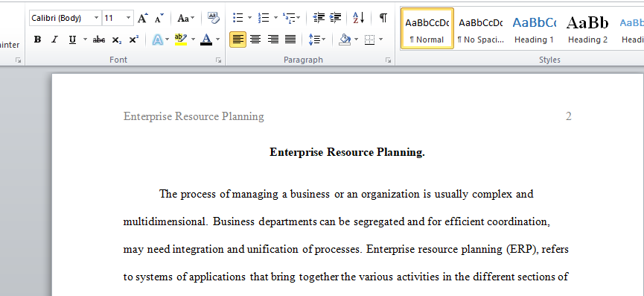Viewport: 644px width, 296px height.
Task: Open Highlight Color dropdown arrow
Action: [x=193, y=40]
